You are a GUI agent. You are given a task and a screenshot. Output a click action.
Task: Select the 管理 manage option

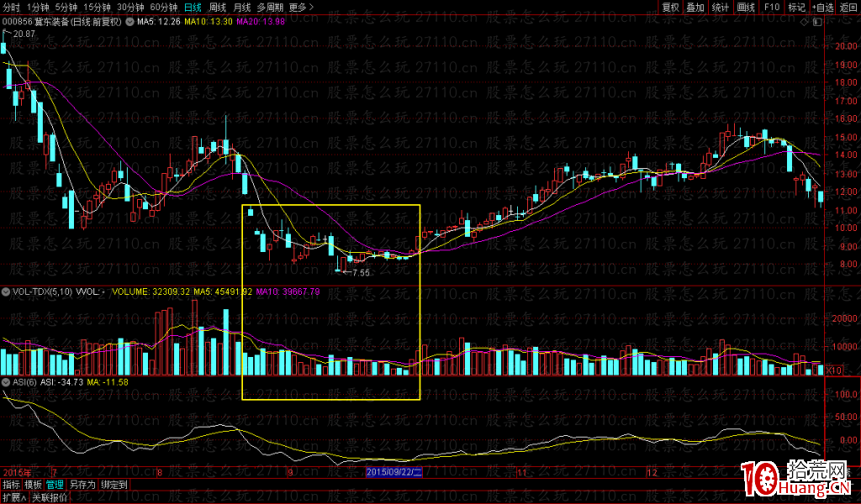coord(55,485)
